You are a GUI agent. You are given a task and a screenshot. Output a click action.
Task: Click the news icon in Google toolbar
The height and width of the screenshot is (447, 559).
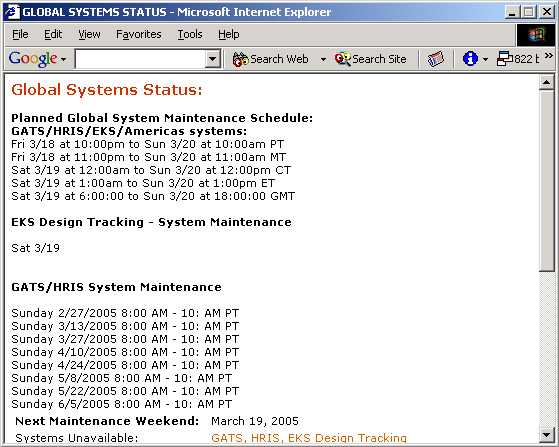point(436,59)
